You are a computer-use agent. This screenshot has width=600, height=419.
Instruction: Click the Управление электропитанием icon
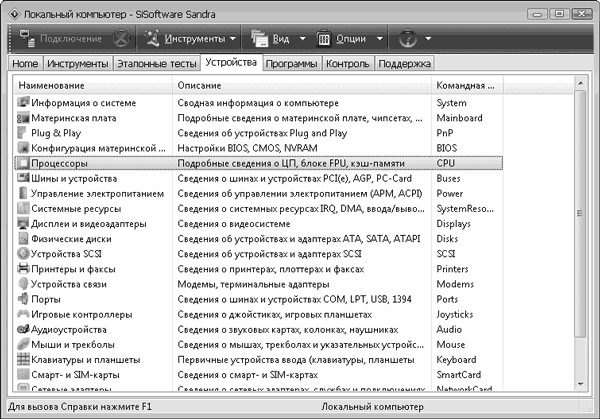tap(23, 193)
